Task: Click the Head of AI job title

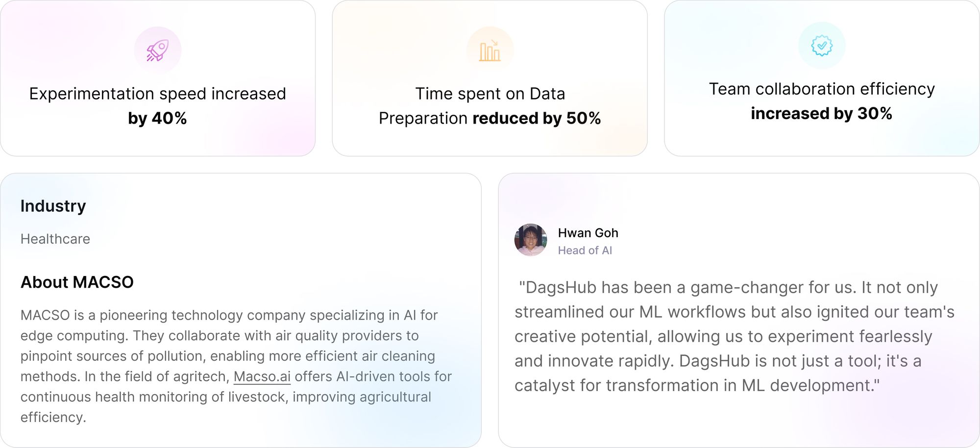Action: tap(585, 250)
